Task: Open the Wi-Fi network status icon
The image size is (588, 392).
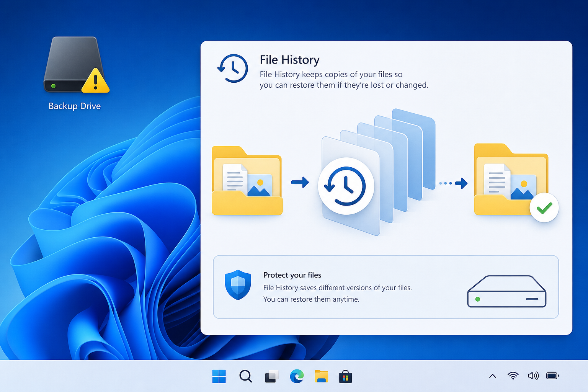Action: (x=513, y=376)
